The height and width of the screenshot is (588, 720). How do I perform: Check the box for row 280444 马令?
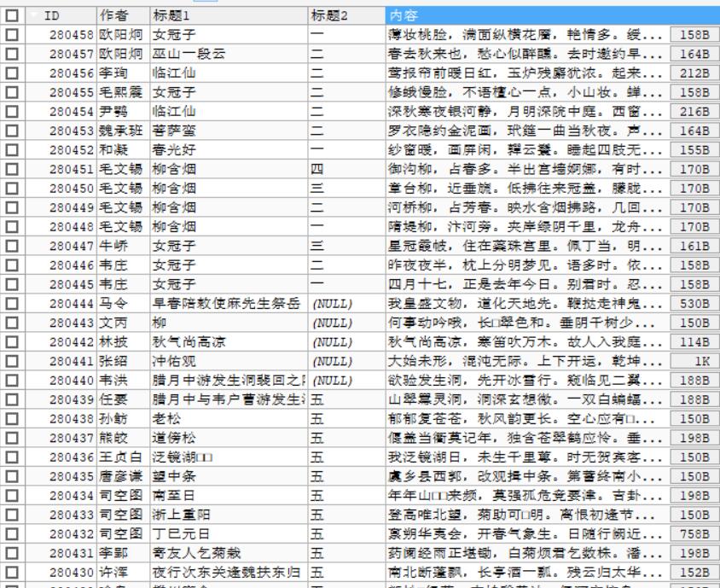(12, 304)
